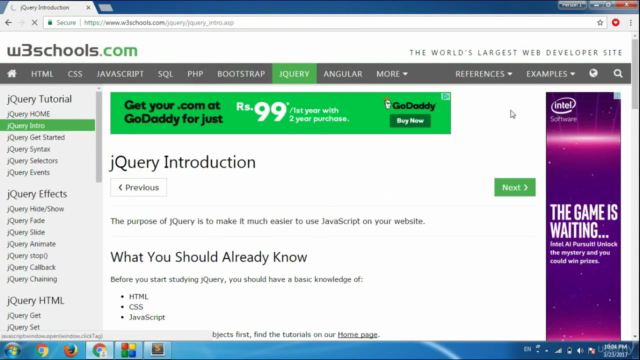Open jQuery Animate in sidebar

[31, 244]
